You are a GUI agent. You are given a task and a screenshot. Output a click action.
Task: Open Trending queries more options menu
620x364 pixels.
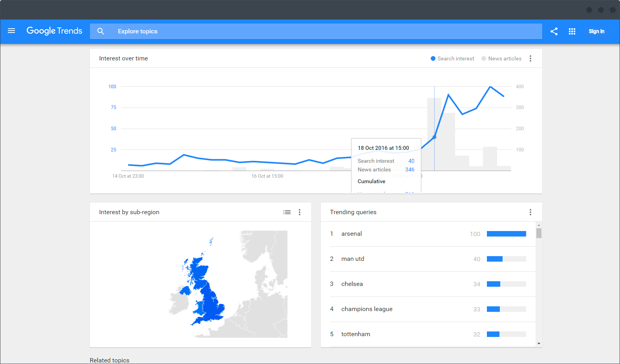(x=530, y=212)
